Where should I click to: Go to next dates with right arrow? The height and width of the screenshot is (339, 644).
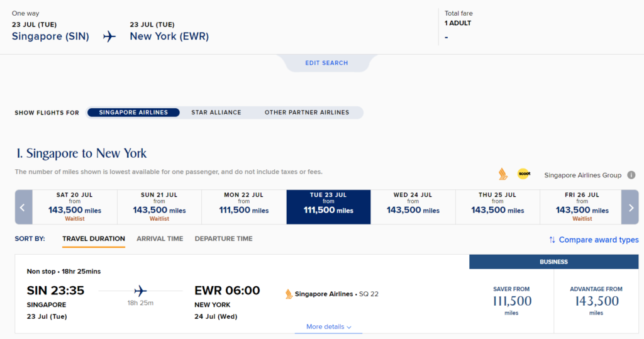[630, 207]
